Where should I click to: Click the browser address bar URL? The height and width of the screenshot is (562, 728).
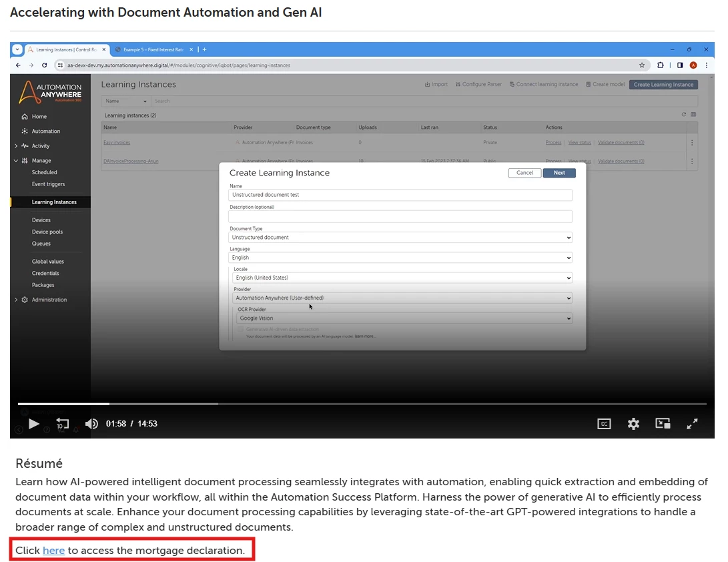179,65
